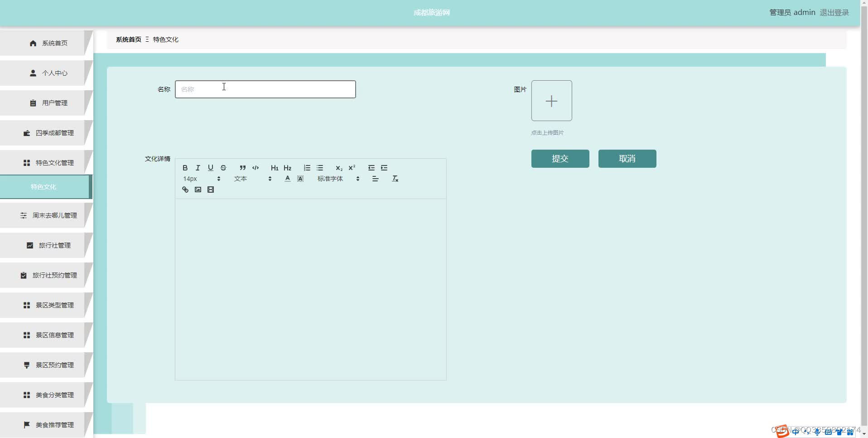Insert a hyperlink in the editor

[185, 190]
